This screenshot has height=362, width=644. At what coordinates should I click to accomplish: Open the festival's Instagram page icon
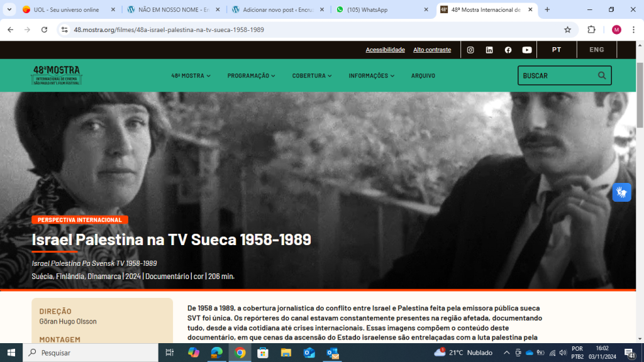[x=470, y=50]
